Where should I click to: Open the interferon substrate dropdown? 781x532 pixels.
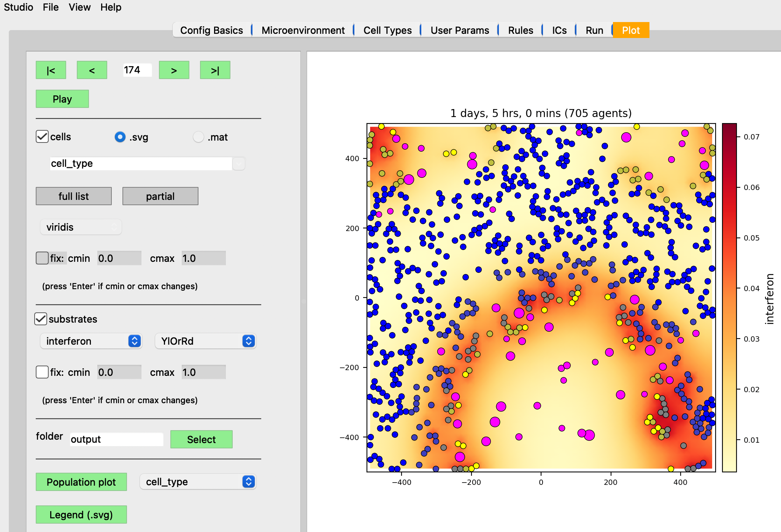[91, 341]
